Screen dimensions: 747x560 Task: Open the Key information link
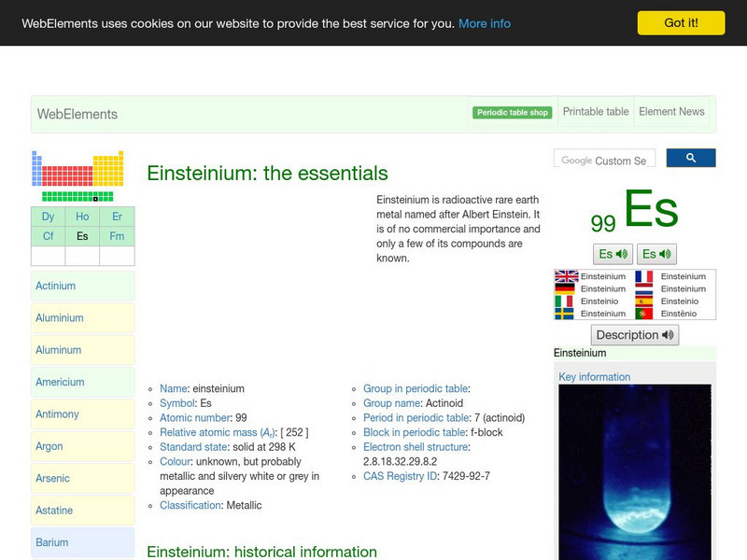point(594,377)
